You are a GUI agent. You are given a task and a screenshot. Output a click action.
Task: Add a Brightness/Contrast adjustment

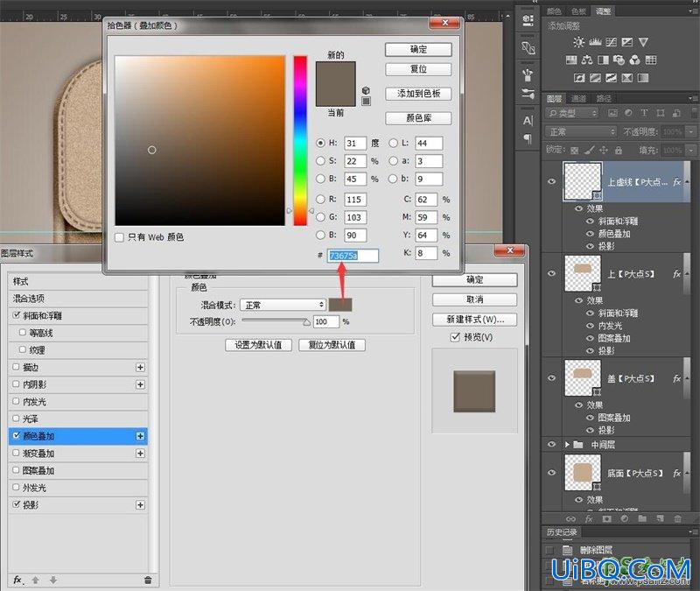578,42
